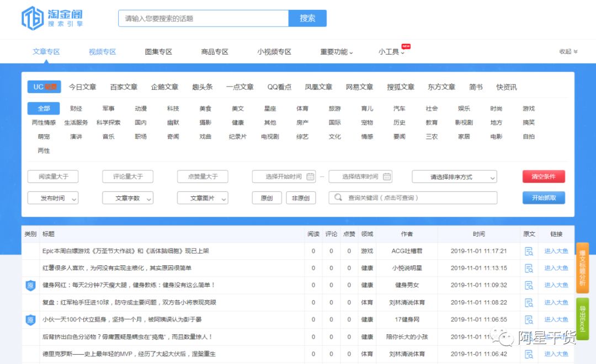
Task: Select the 游戏 category
Action: [x=528, y=109]
